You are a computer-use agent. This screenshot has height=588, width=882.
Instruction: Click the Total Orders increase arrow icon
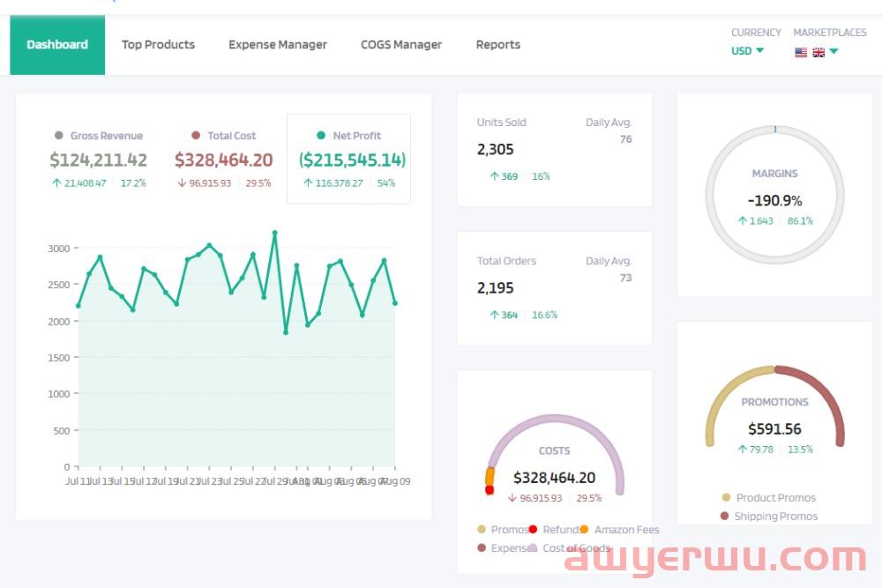click(494, 315)
